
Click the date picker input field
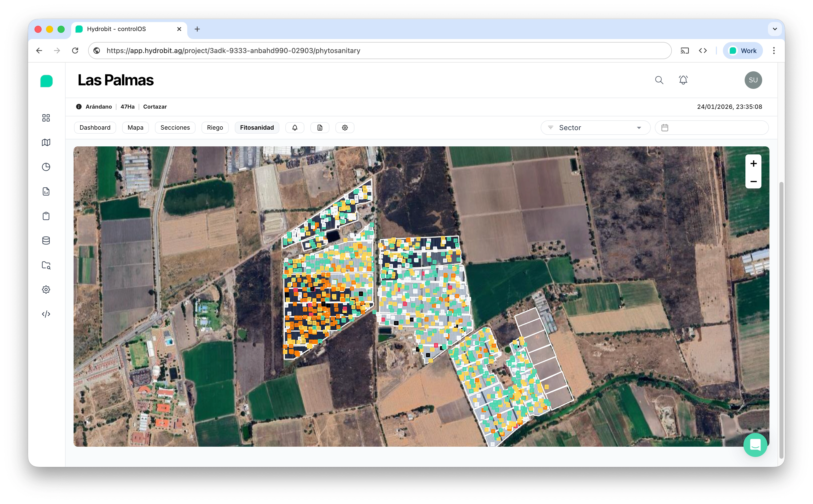pos(711,128)
